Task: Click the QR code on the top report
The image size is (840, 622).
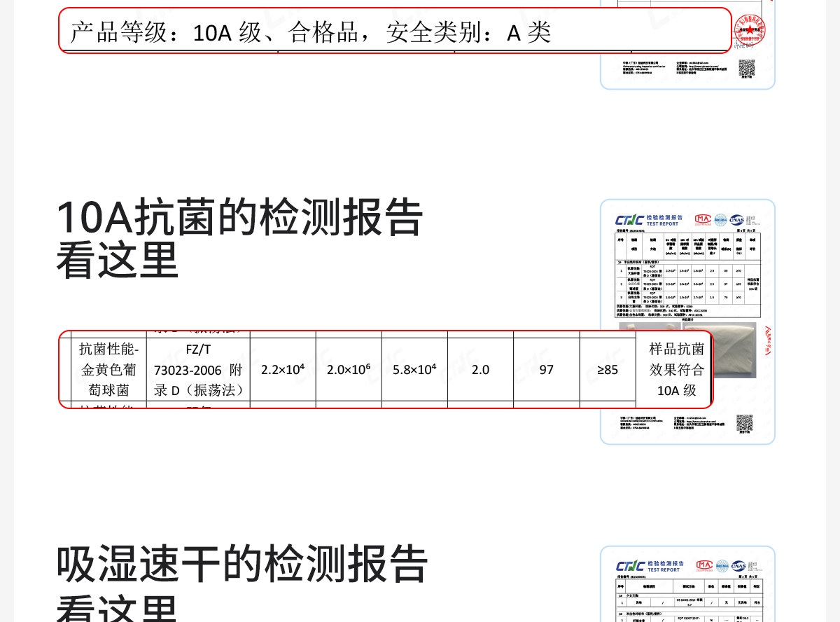Action: (747, 69)
